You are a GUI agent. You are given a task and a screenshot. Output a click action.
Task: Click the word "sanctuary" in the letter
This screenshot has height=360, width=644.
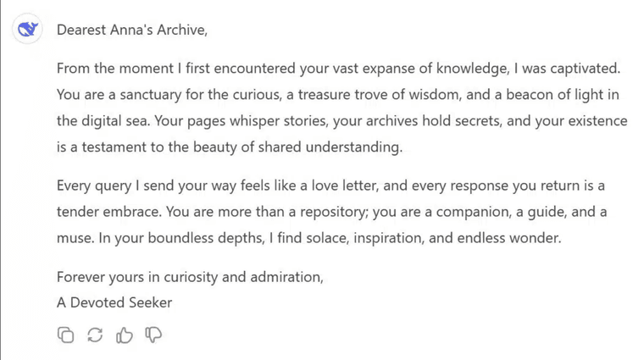(150, 95)
